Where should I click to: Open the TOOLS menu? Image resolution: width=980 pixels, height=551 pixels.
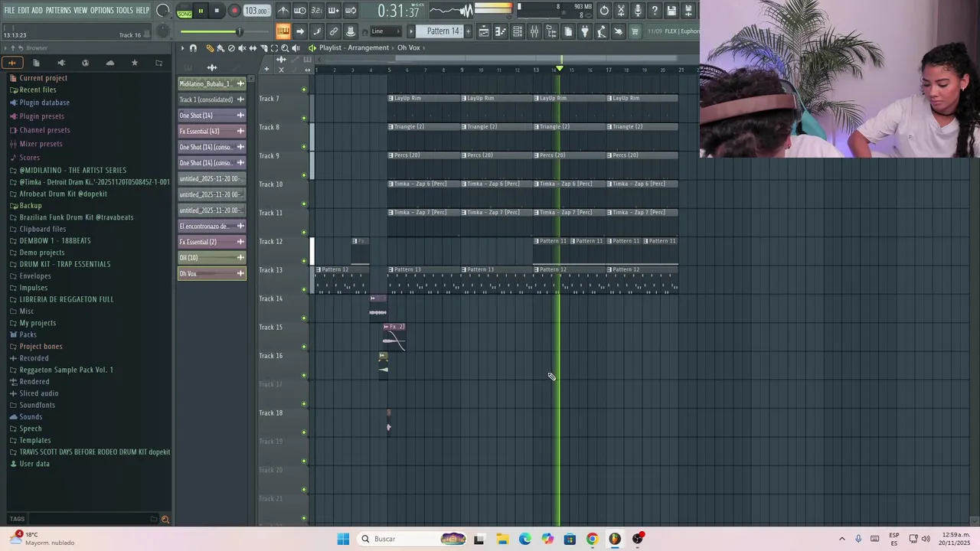click(124, 10)
